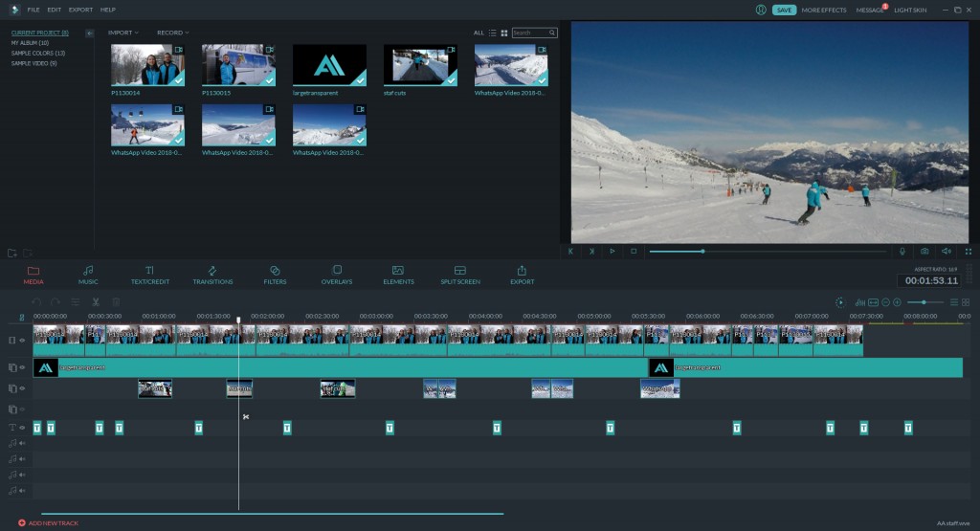
Task: Take a snapshot with camera icon
Action: pyautogui.click(x=924, y=251)
